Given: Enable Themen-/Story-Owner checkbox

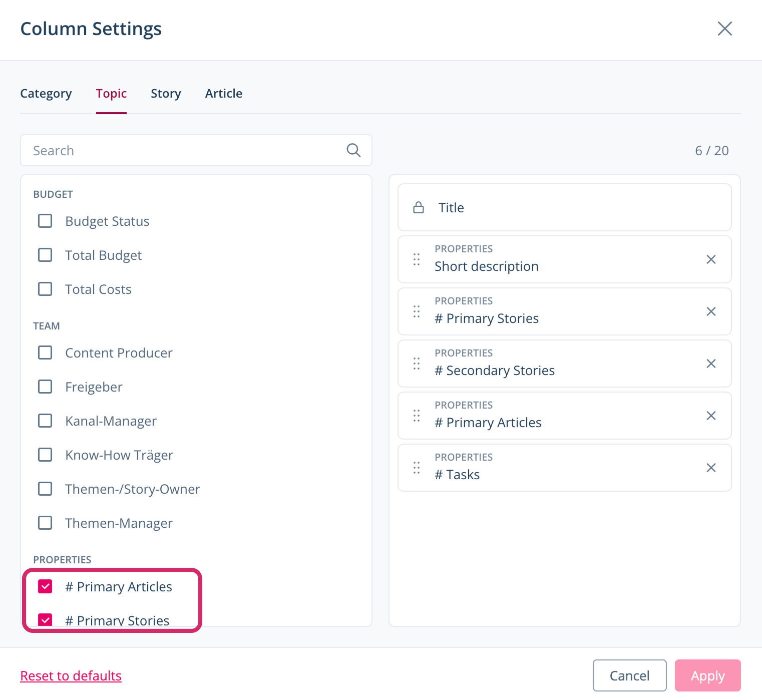Looking at the screenshot, I should [45, 489].
